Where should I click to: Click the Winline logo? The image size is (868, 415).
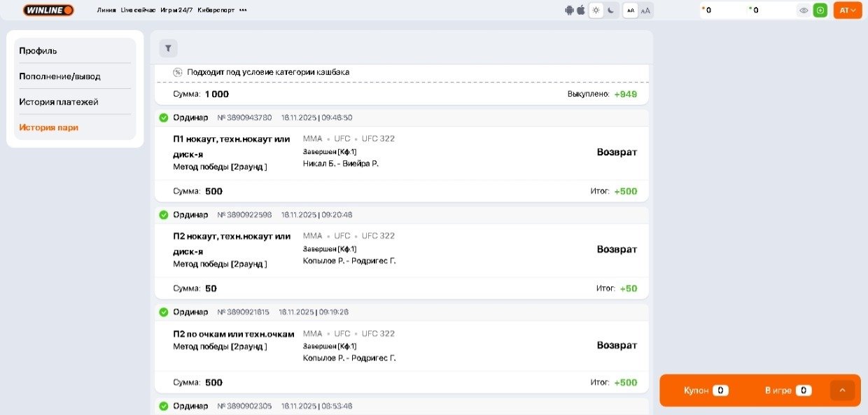click(48, 10)
